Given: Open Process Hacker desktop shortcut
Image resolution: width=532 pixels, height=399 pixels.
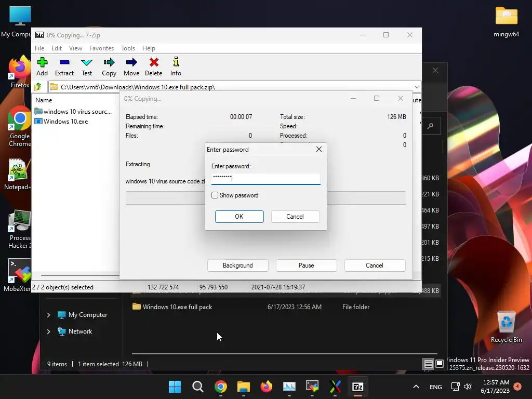Looking at the screenshot, I should point(20,229).
